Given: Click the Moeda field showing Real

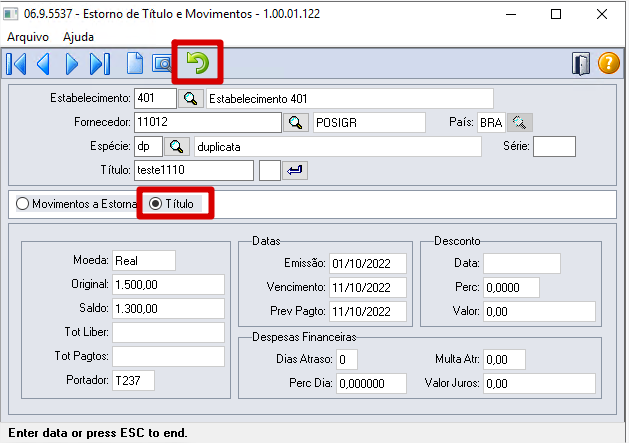Looking at the screenshot, I should (144, 261).
